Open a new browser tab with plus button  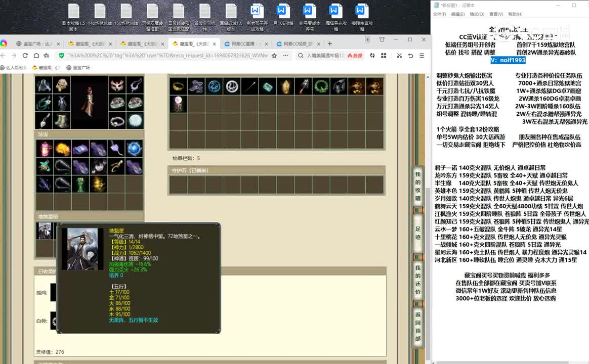[x=330, y=44]
